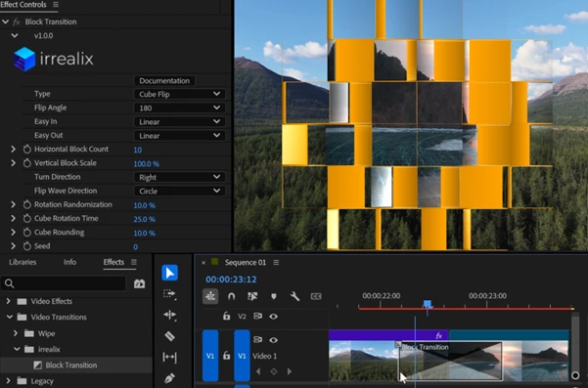
Task: Toggle sync lock on V2 track
Action: coord(257,316)
